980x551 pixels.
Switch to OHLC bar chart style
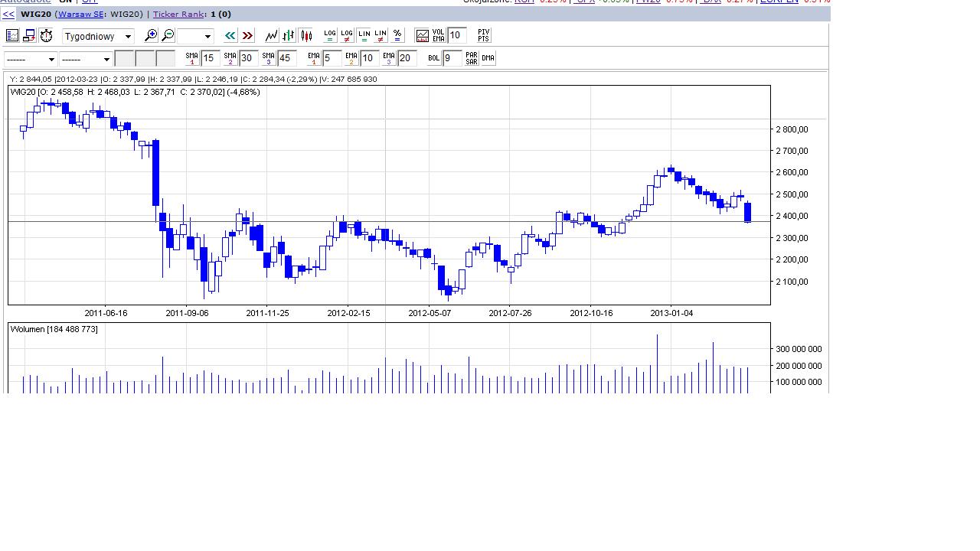(289, 36)
